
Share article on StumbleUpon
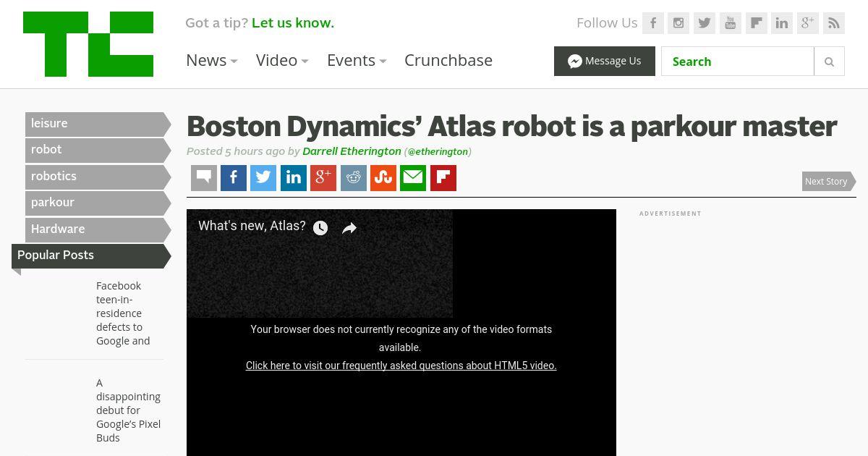coord(383,178)
